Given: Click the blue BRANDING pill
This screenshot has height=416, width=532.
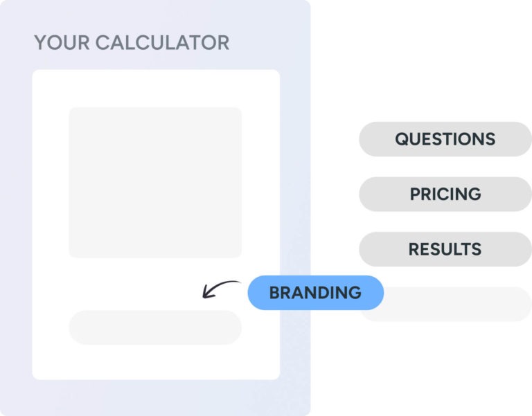Looking at the screenshot, I should 315,293.
